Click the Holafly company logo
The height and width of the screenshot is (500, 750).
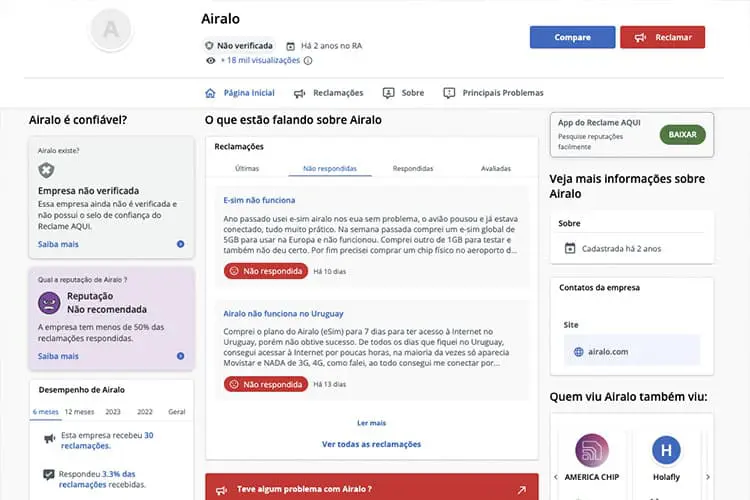(x=666, y=450)
